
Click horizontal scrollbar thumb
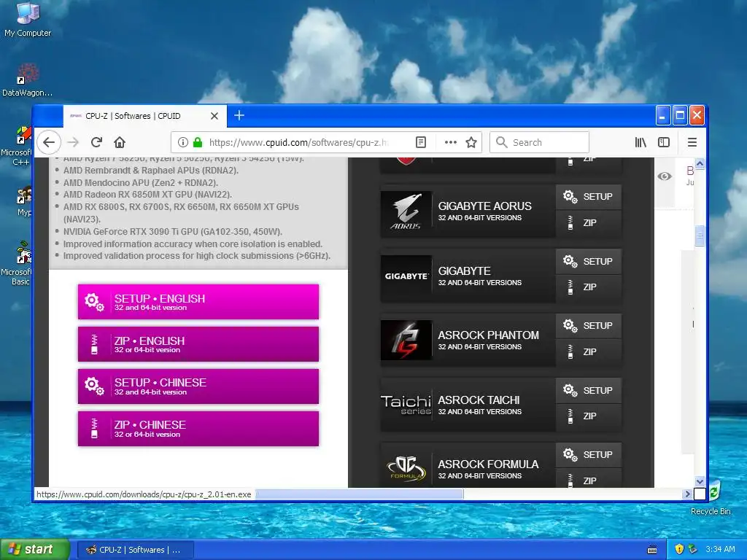click(x=360, y=494)
